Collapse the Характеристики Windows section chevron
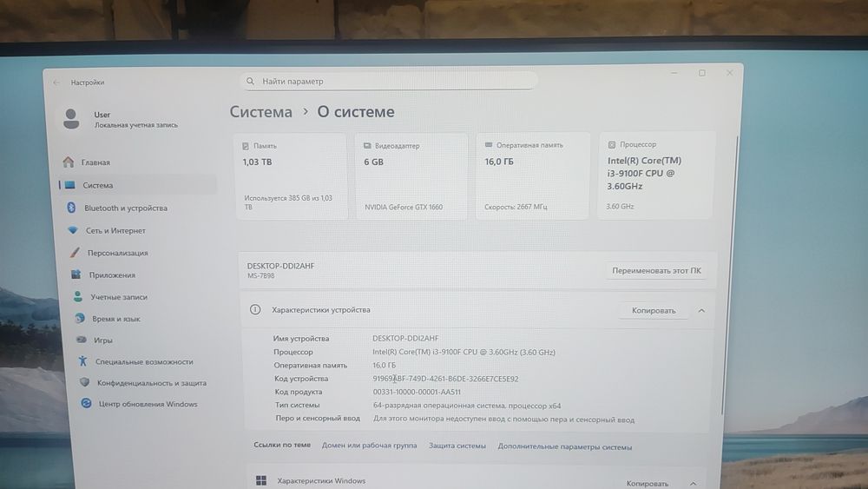Screen dimensions: 868x489 [693, 484]
